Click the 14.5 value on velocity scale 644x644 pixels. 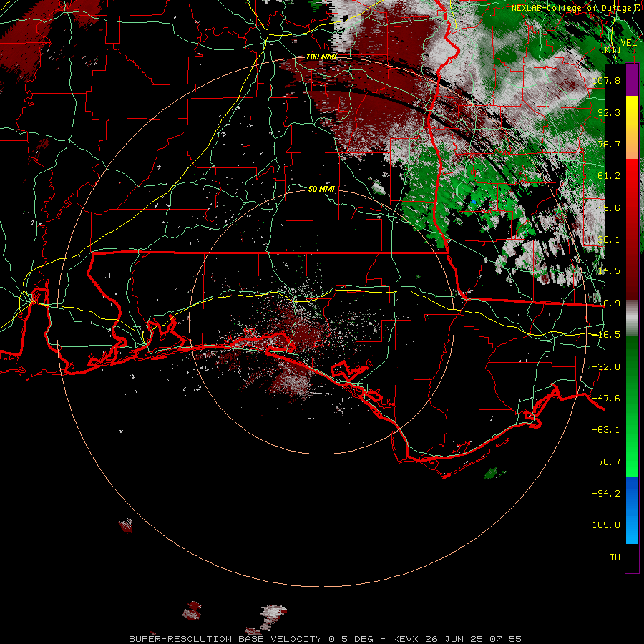[609, 271]
